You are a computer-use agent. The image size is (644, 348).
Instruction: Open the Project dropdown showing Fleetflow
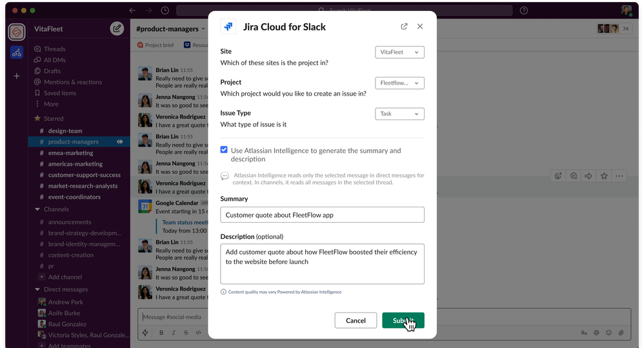click(399, 83)
